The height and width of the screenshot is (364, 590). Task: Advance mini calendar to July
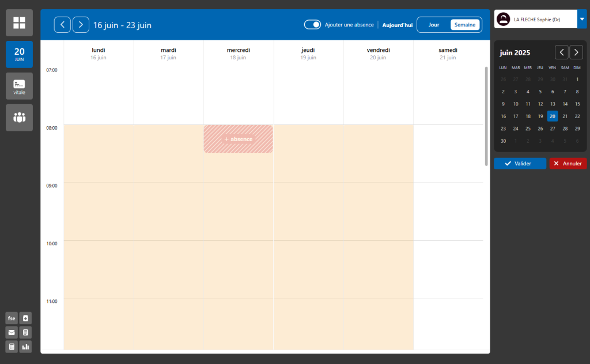[576, 52]
